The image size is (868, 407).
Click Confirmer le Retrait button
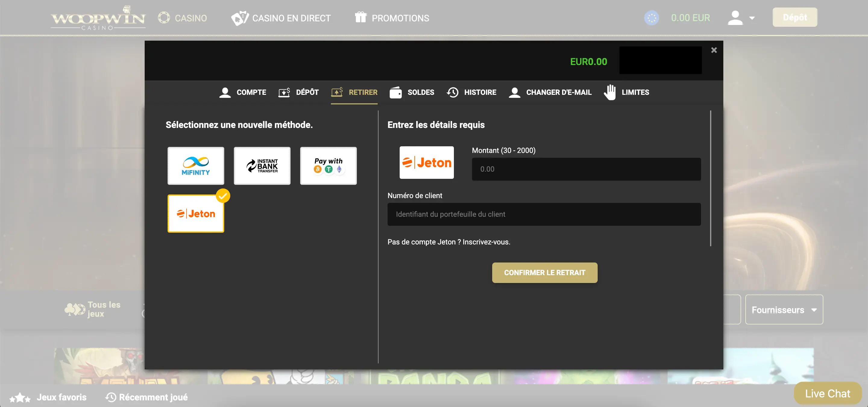click(544, 272)
